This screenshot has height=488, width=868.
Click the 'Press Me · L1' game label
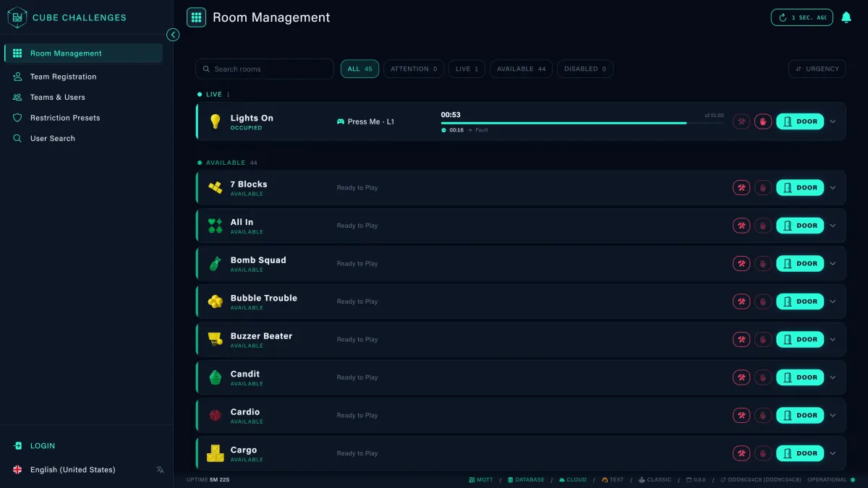click(x=365, y=121)
